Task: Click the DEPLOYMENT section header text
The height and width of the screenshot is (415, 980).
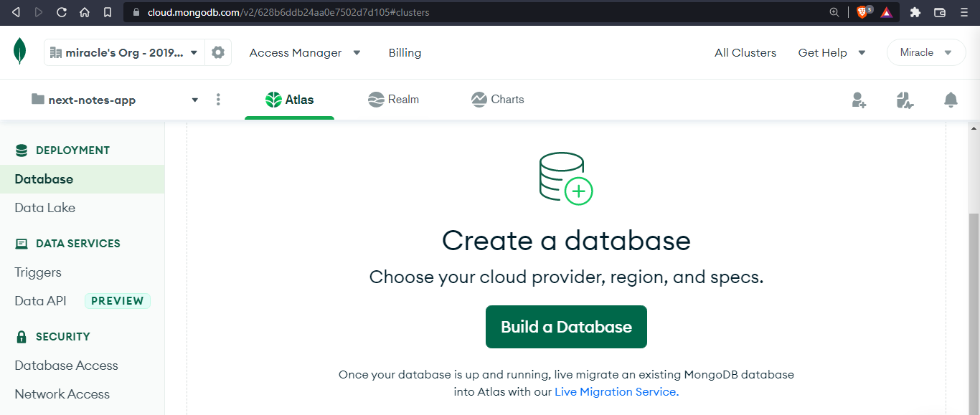Action: click(72, 151)
